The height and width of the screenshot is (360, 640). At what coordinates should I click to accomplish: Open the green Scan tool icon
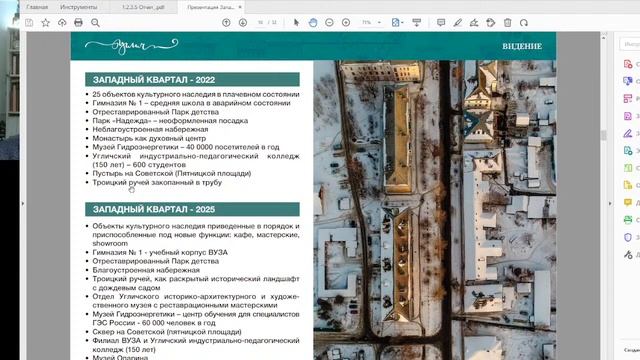tap(628, 220)
